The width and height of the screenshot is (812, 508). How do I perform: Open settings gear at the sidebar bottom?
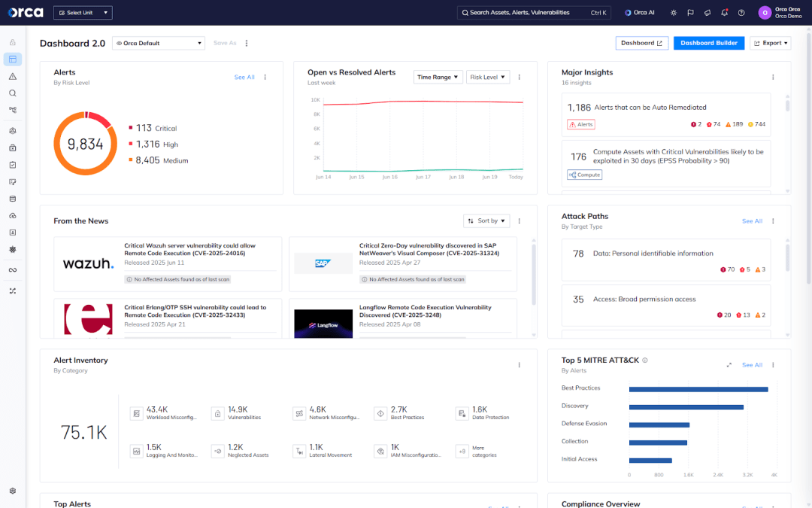click(13, 491)
